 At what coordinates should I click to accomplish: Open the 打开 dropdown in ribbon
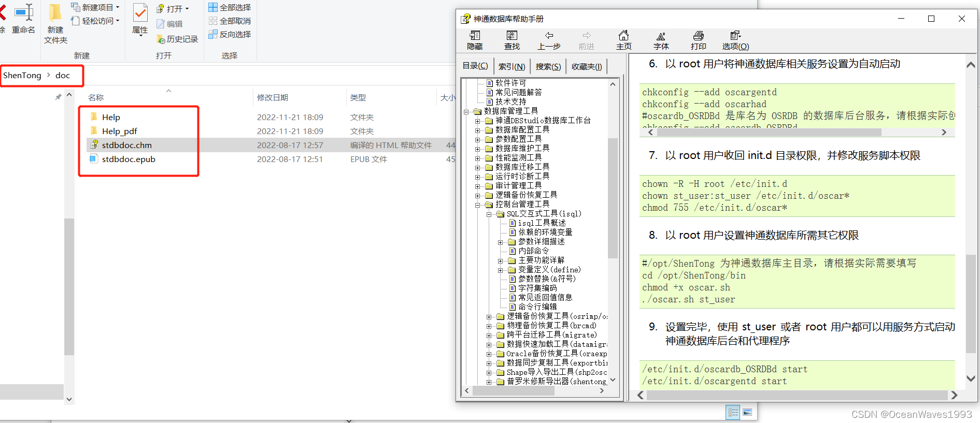click(x=173, y=9)
